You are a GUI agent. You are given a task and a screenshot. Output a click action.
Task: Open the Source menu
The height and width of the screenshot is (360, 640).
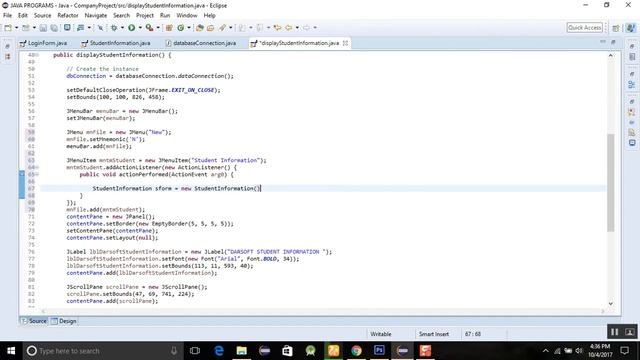pyautogui.click(x=42, y=15)
